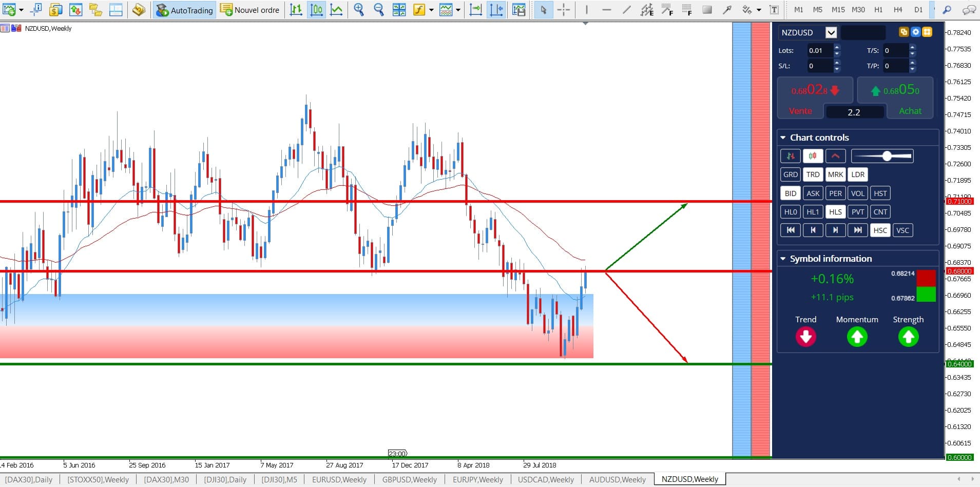This screenshot has height=487, width=980.
Task: Click the Lots input field
Action: (819, 50)
